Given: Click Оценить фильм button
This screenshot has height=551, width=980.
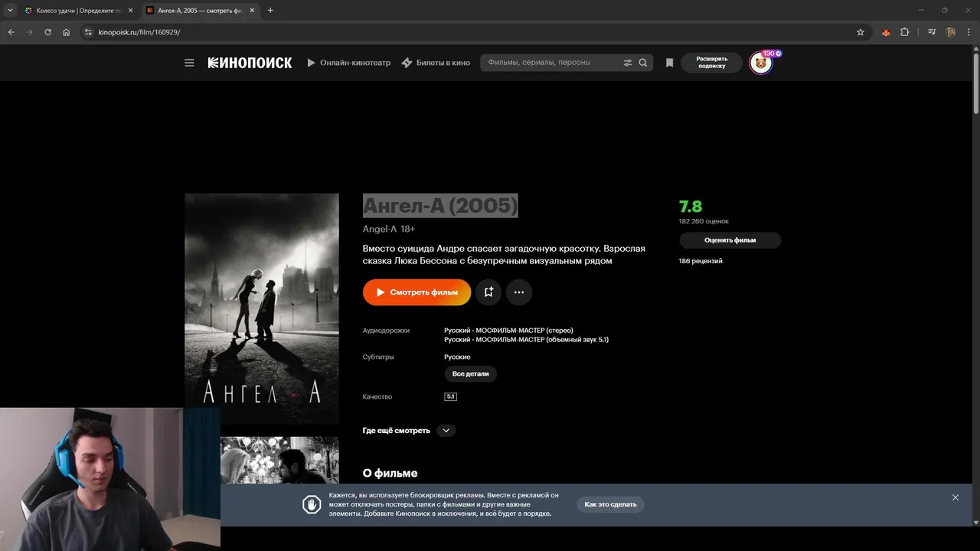Looking at the screenshot, I should tap(730, 240).
